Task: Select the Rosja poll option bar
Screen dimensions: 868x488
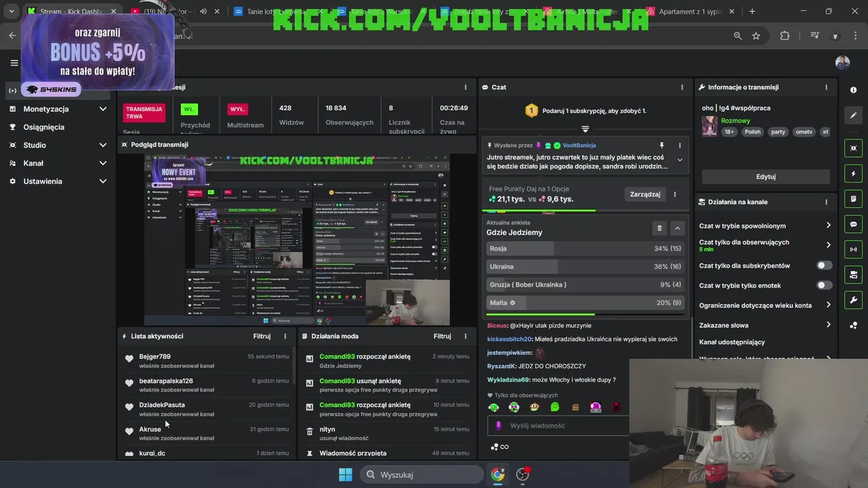Action: 585,249
